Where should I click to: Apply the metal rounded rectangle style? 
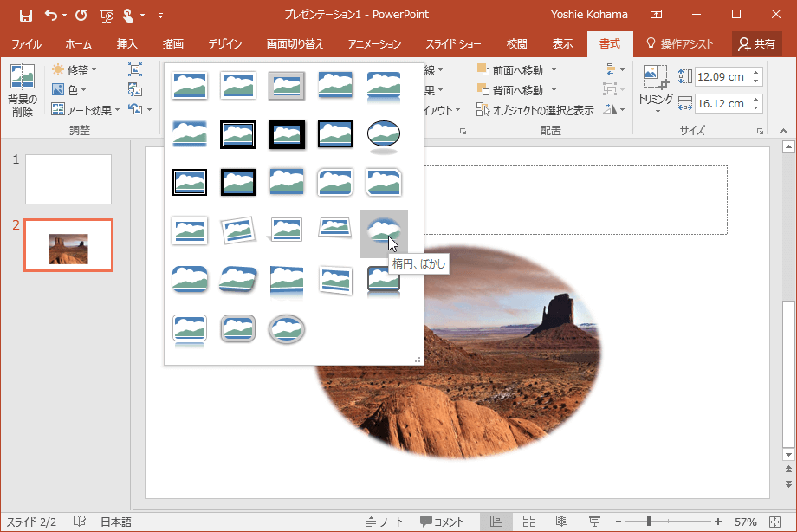pyautogui.click(x=238, y=328)
